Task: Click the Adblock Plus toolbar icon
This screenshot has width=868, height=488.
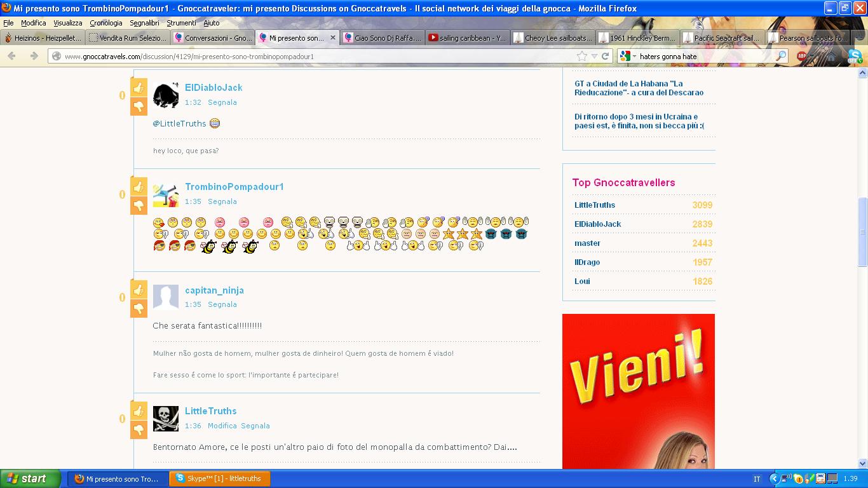Action: (802, 56)
